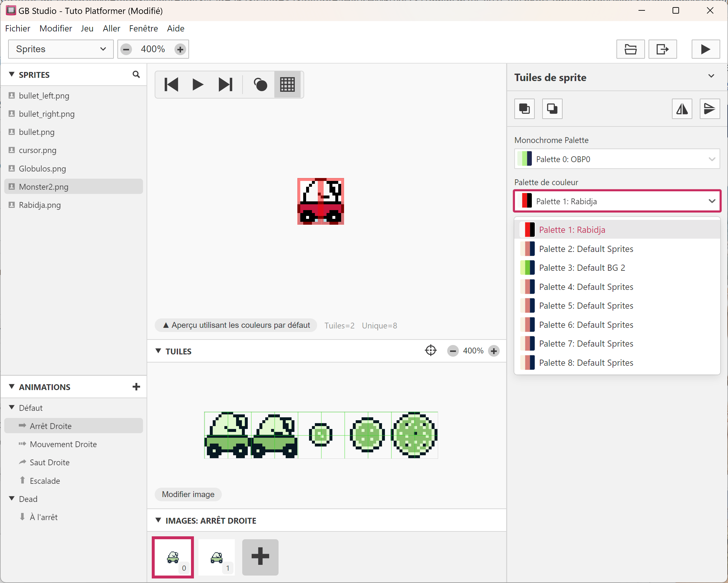Toggle onion skin preview button
The image size is (728, 583).
tap(260, 84)
